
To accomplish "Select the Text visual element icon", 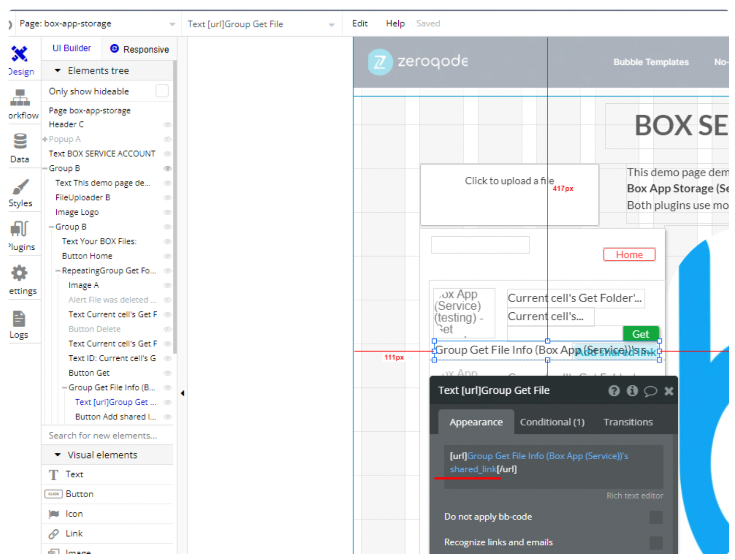I will tap(54, 475).
